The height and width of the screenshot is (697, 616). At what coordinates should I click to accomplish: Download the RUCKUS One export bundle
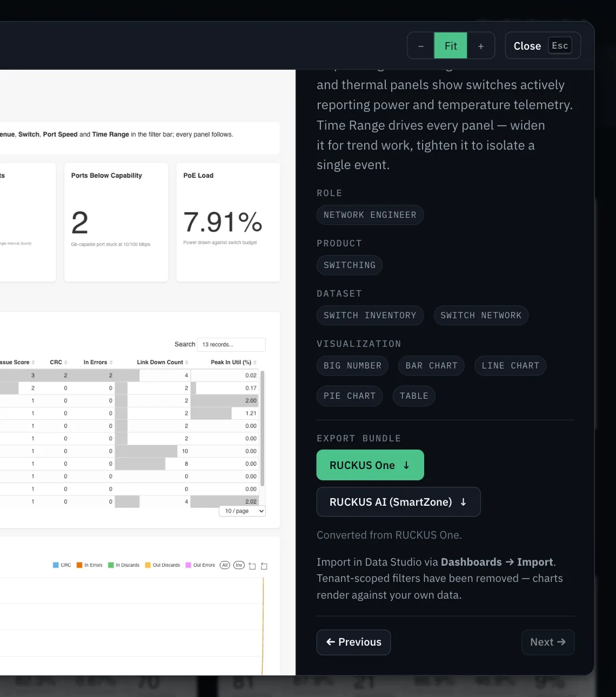tap(370, 465)
